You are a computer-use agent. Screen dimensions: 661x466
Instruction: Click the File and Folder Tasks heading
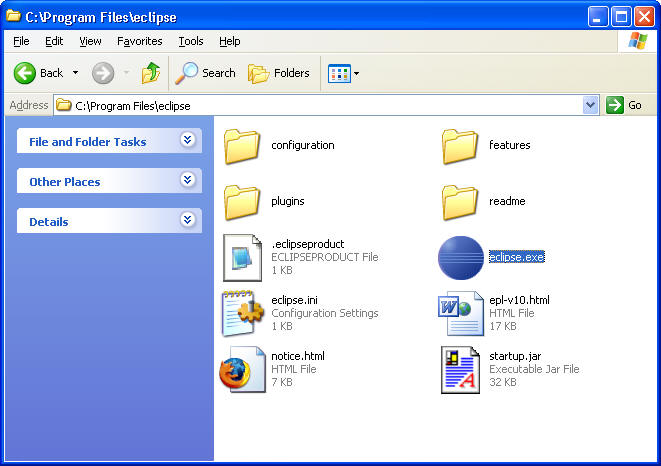click(88, 142)
